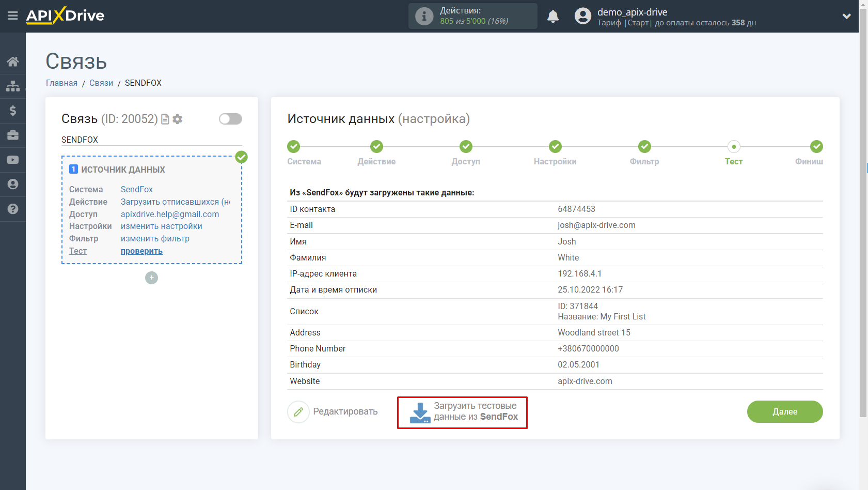Click the Тест label in source block

click(78, 251)
